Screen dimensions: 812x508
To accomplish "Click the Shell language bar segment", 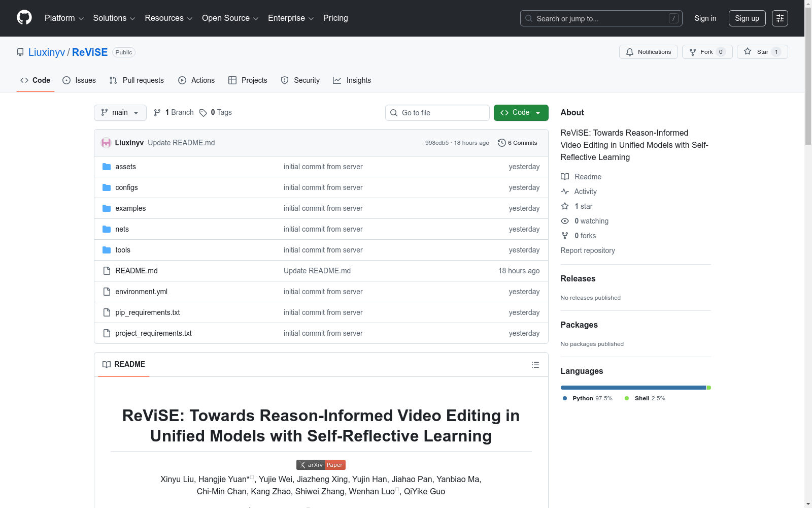I will 709,388.
